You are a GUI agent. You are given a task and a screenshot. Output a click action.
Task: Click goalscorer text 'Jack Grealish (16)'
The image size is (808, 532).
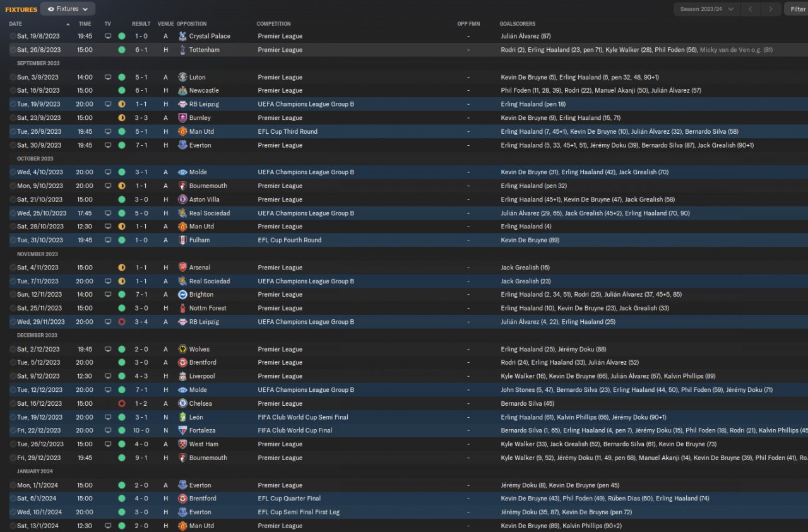[x=525, y=268]
